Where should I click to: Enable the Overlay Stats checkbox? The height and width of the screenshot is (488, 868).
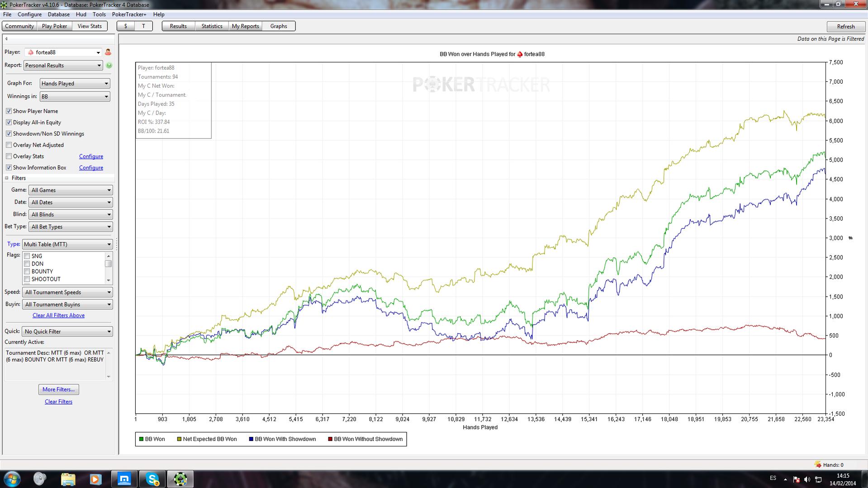coord(9,156)
